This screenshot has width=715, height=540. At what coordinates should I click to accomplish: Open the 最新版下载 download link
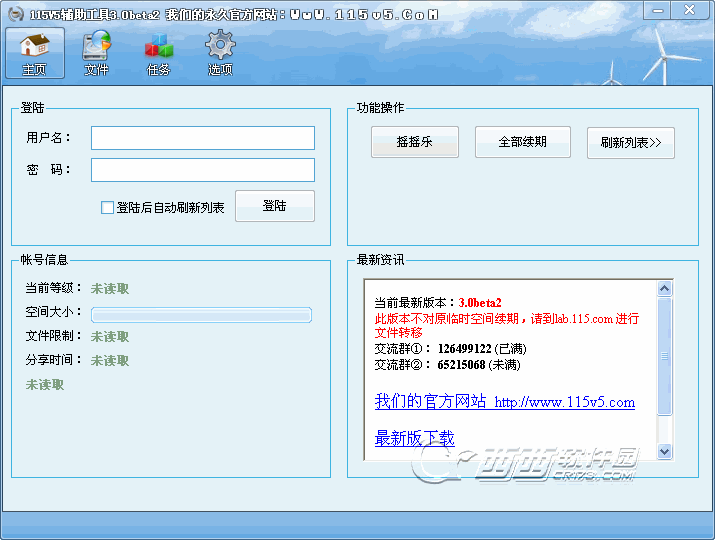414,438
